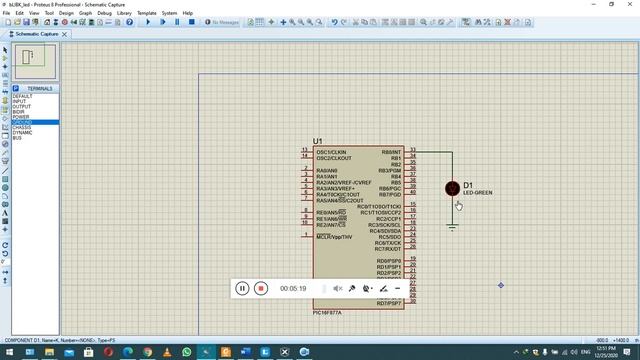Close the Schematic Capture tab
This screenshot has width=640, height=360.
coord(64,34)
